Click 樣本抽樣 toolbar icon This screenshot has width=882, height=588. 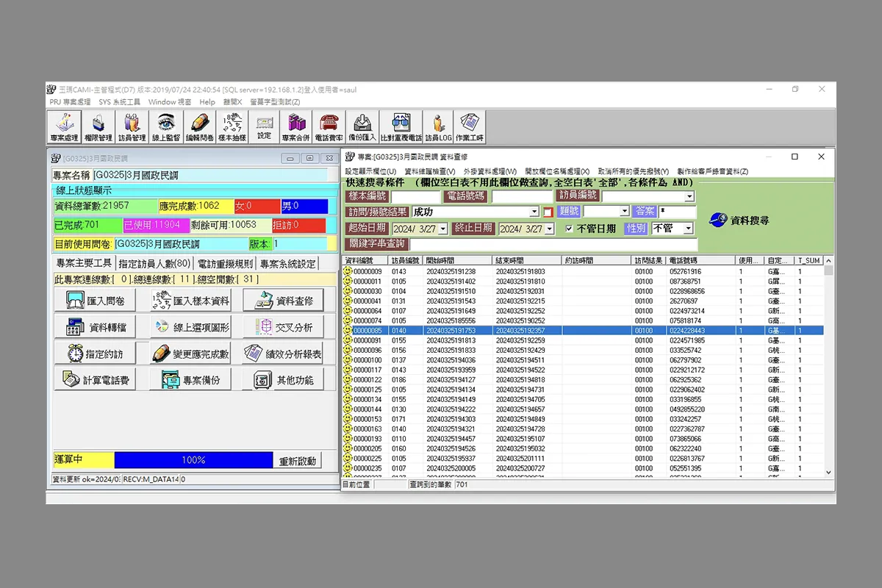[x=232, y=127]
